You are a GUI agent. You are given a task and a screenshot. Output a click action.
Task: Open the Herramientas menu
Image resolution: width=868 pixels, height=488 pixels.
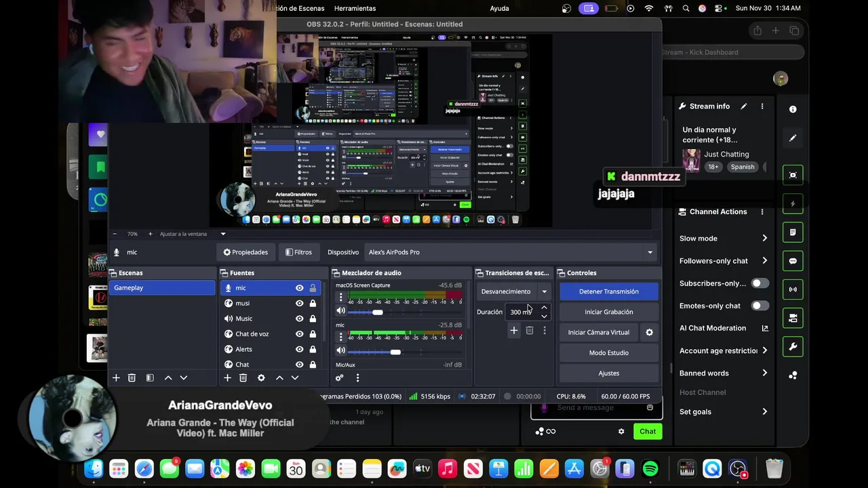[x=355, y=8]
